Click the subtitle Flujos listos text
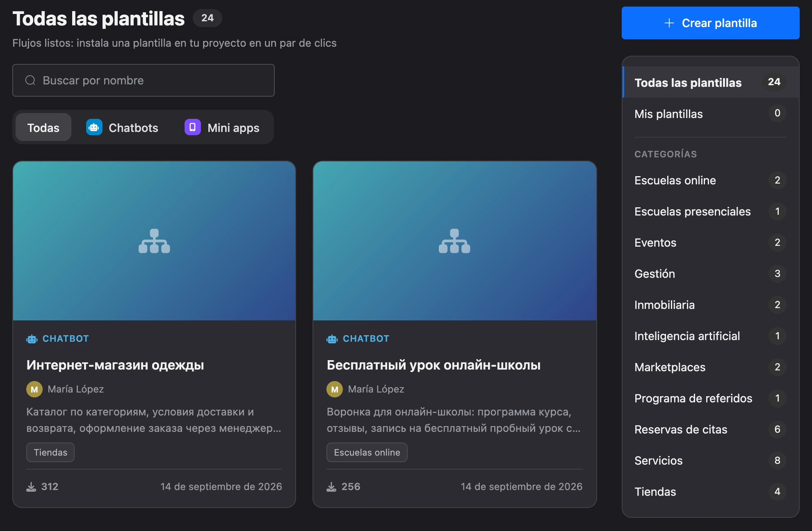812x531 pixels. 174,43
